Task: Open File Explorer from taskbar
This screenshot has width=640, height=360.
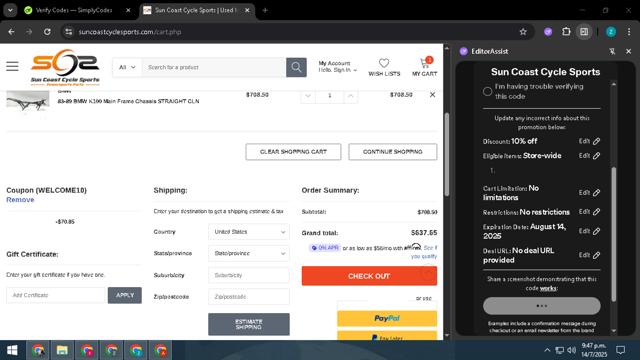Action: [x=62, y=350]
